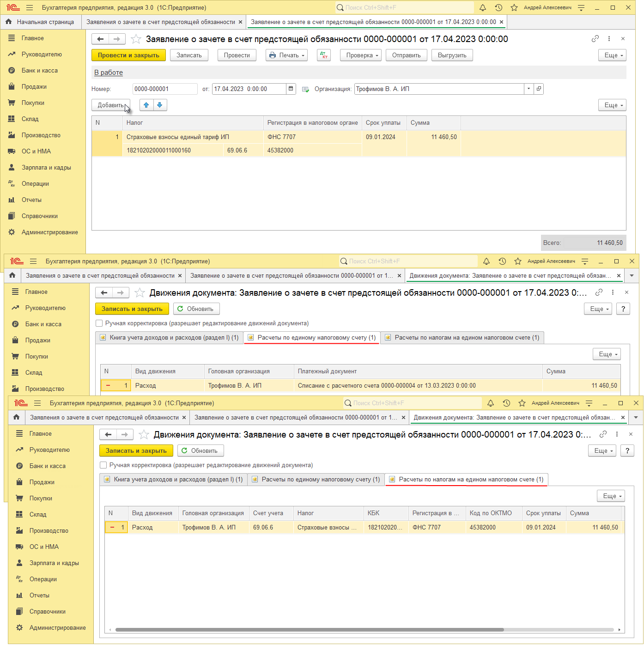Image resolution: width=644 pixels, height=645 pixels.
Task: Open Книга учета доходов и расходов tab, middle window
Action: [x=169, y=338]
